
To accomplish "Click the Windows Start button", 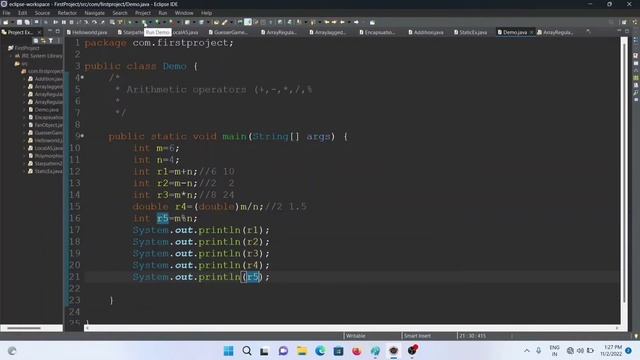I will [x=229, y=351].
